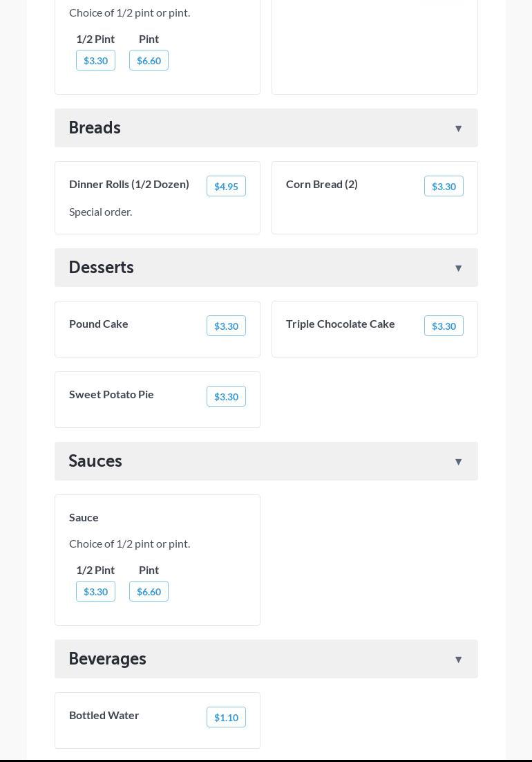The height and width of the screenshot is (762, 532).
Task: Open the Sweet Potato Pie item title
Action: click(111, 394)
